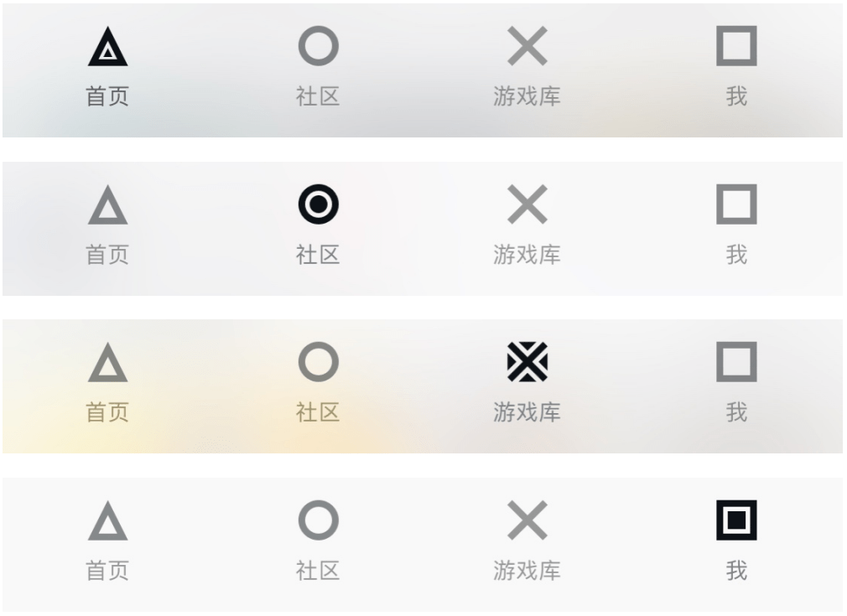Switch to 游戏库 text label in bar with active 我

pyautogui.click(x=527, y=571)
